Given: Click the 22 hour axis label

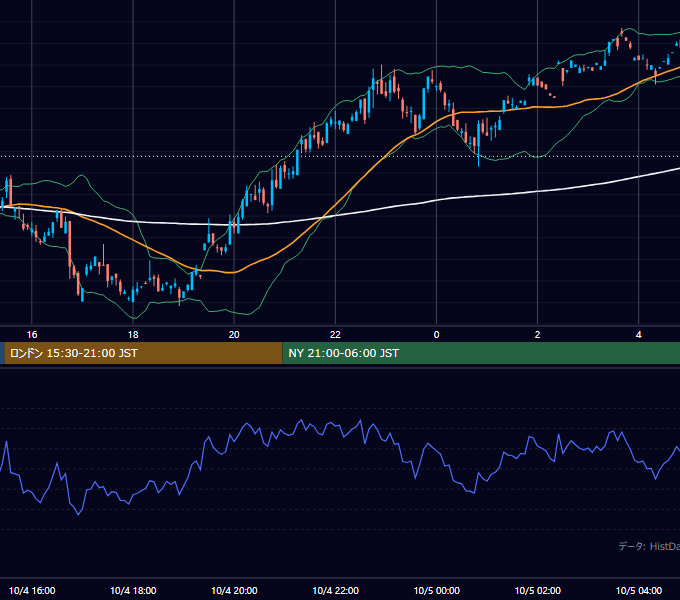Looking at the screenshot, I should pos(335,335).
